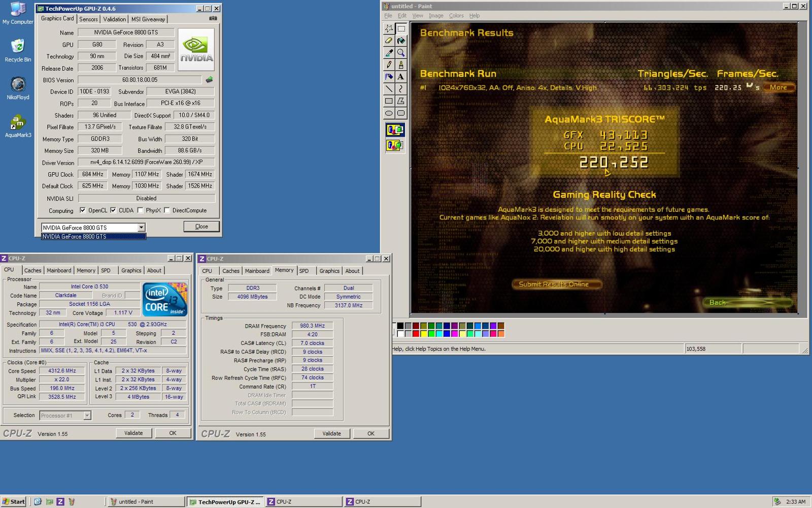Screen dimensions: 812x508
Task: Open the File menu in Paint
Action: coord(388,16)
